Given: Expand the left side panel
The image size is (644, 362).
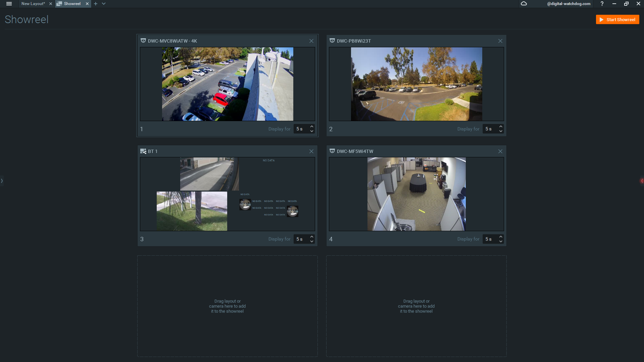Looking at the screenshot, I should coord(2,181).
